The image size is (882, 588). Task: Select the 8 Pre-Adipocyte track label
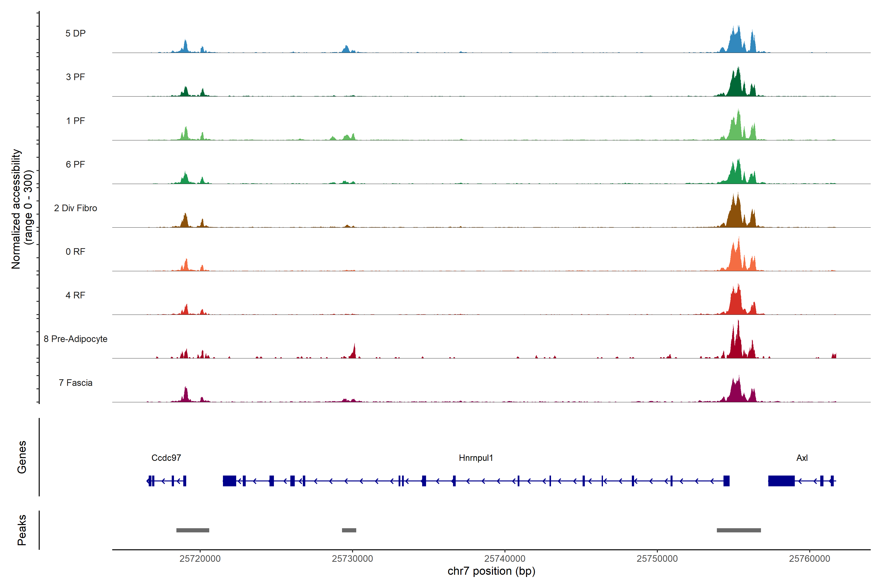[75, 339]
